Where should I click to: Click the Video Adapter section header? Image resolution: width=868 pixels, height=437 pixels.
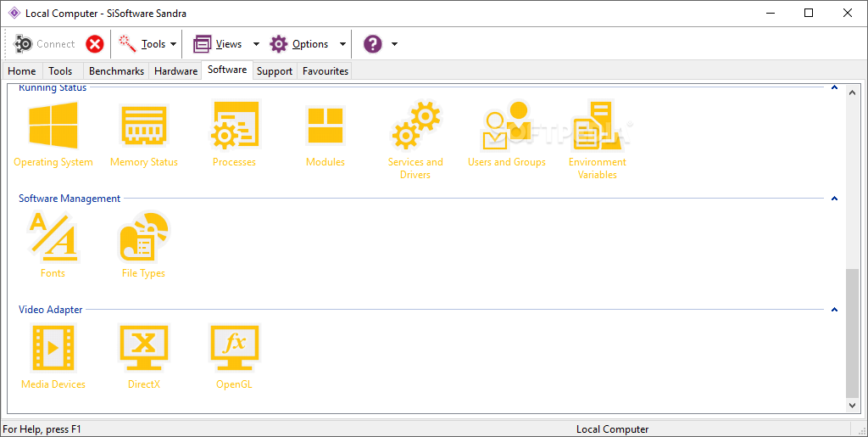[x=51, y=310]
